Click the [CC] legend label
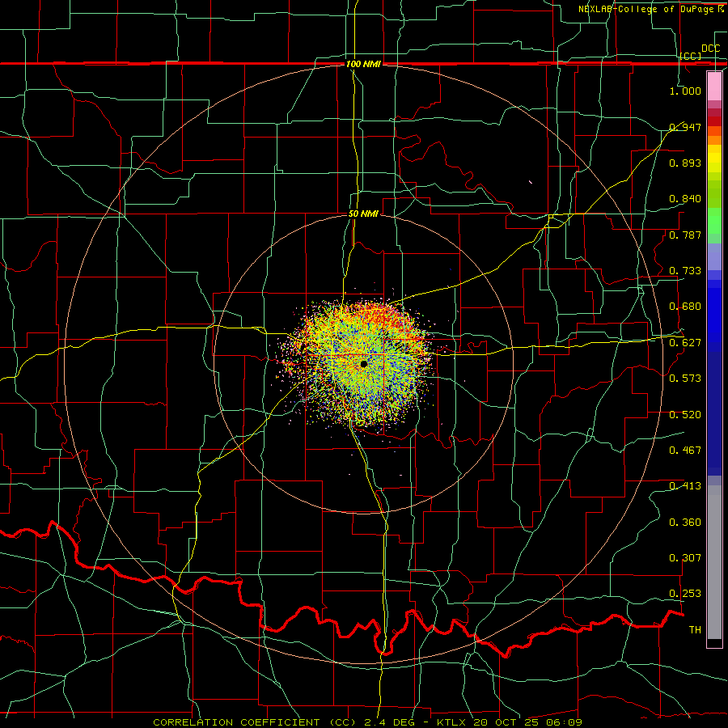The width and height of the screenshot is (728, 728). coord(691,56)
